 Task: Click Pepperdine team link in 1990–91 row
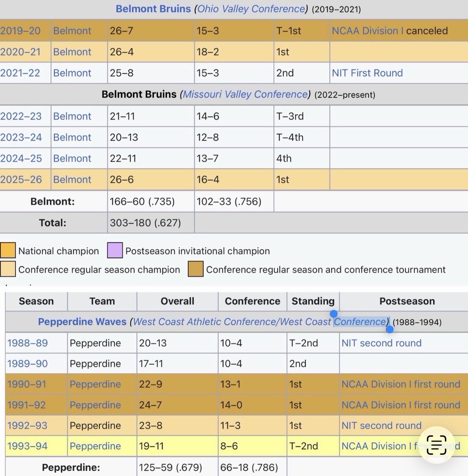pyautogui.click(x=95, y=384)
